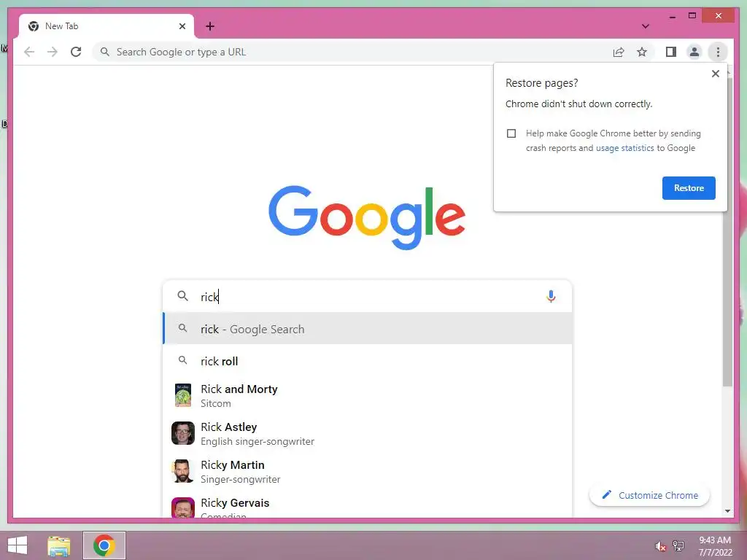Open the taskbar clock showing 9:43 AM
The height and width of the screenshot is (560, 747).
point(715,546)
